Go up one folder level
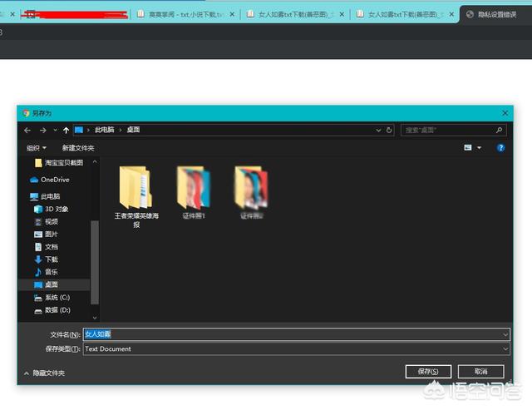Viewport: 532px width, 410px height. point(66,131)
